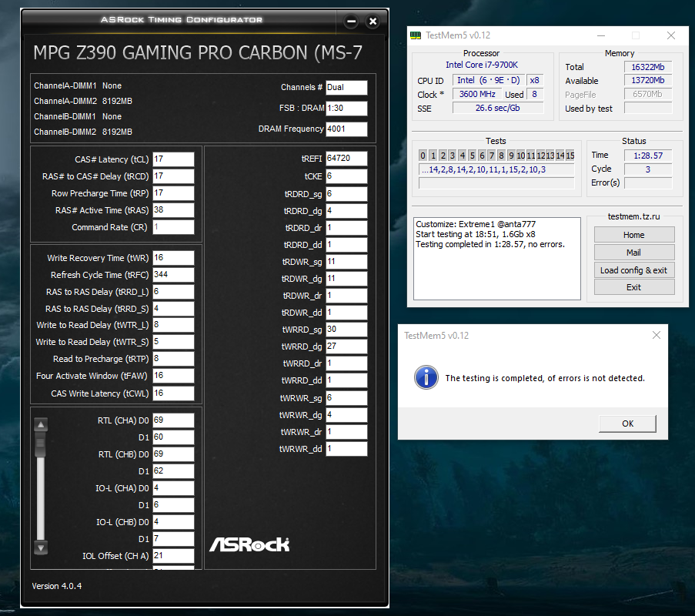Click the RTL (CHB) D0 field
The image size is (695, 616).
[173, 454]
